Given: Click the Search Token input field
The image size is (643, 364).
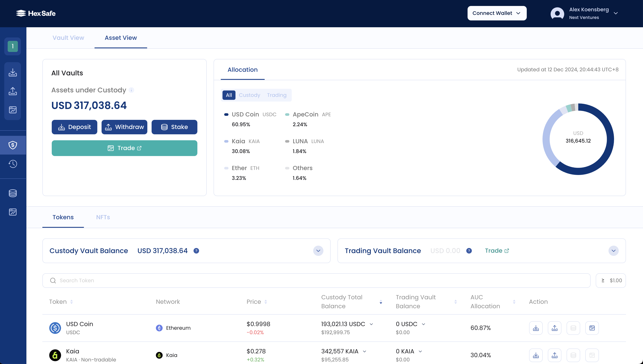Looking at the screenshot, I should point(317,281).
